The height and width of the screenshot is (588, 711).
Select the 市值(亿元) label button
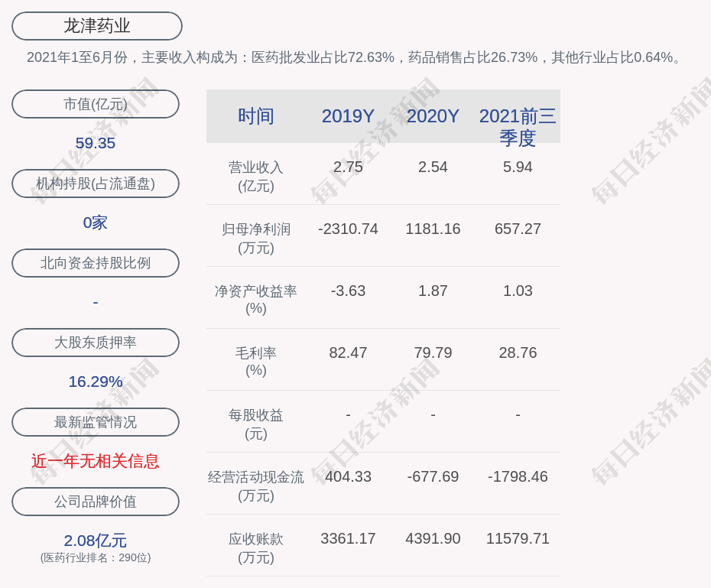coord(96,104)
